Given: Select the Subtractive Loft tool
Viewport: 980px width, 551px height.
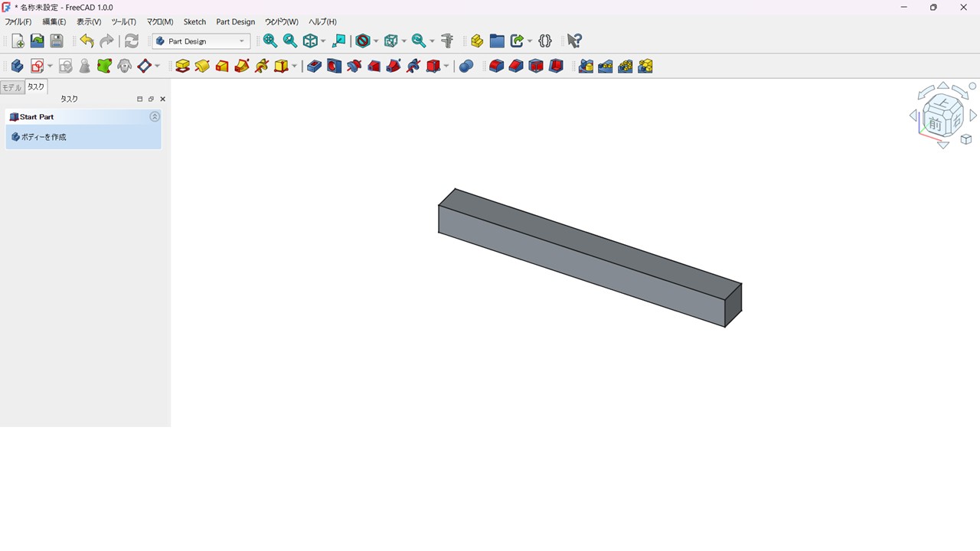Looking at the screenshot, I should [374, 67].
